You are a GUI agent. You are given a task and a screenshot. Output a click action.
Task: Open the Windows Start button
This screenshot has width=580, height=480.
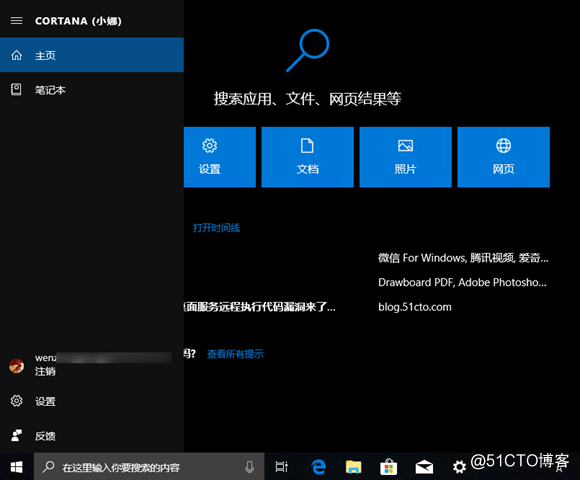click(17, 467)
